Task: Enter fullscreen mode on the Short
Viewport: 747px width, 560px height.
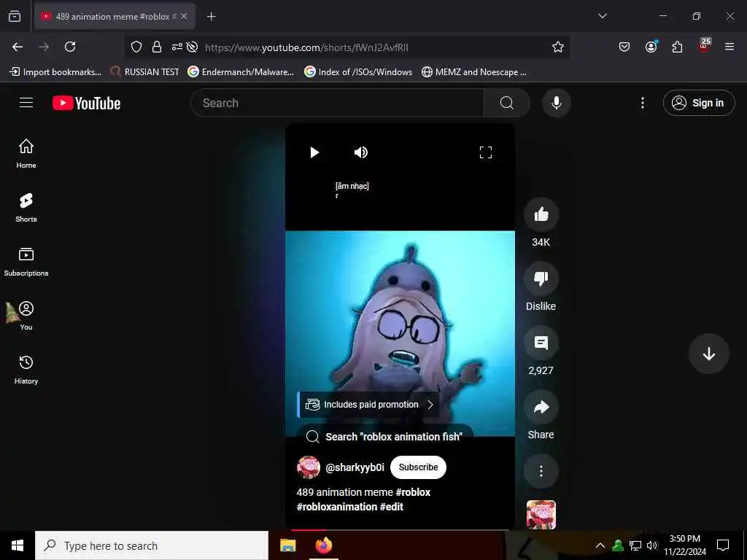Action: pyautogui.click(x=485, y=152)
